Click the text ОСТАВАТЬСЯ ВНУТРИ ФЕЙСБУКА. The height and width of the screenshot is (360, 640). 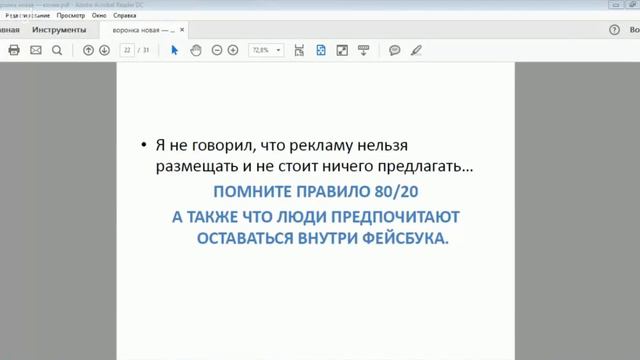pos(322,238)
